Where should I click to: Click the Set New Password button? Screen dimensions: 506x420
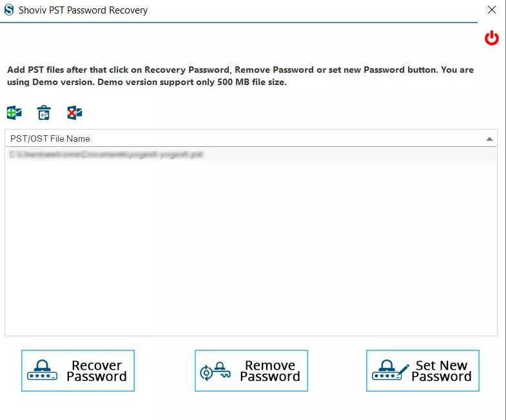tap(423, 370)
